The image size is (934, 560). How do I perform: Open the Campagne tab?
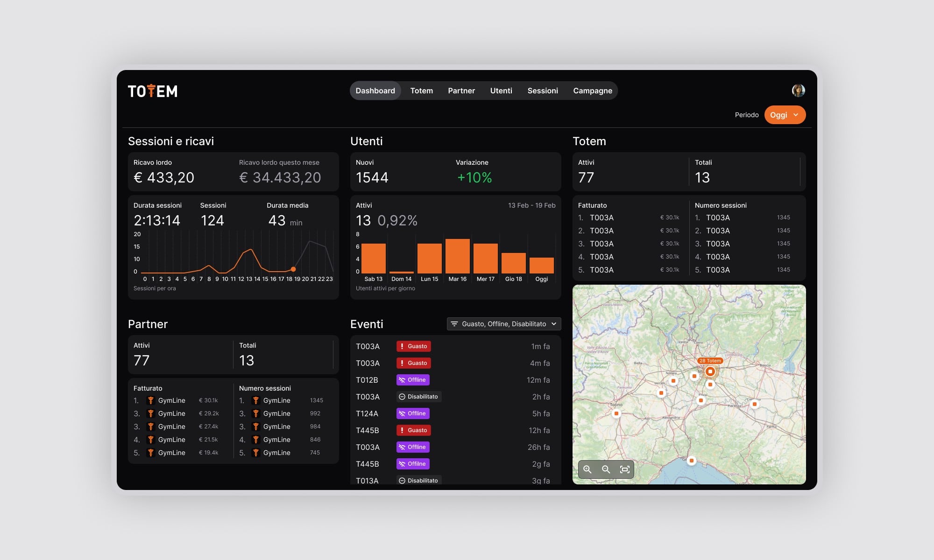click(x=592, y=91)
